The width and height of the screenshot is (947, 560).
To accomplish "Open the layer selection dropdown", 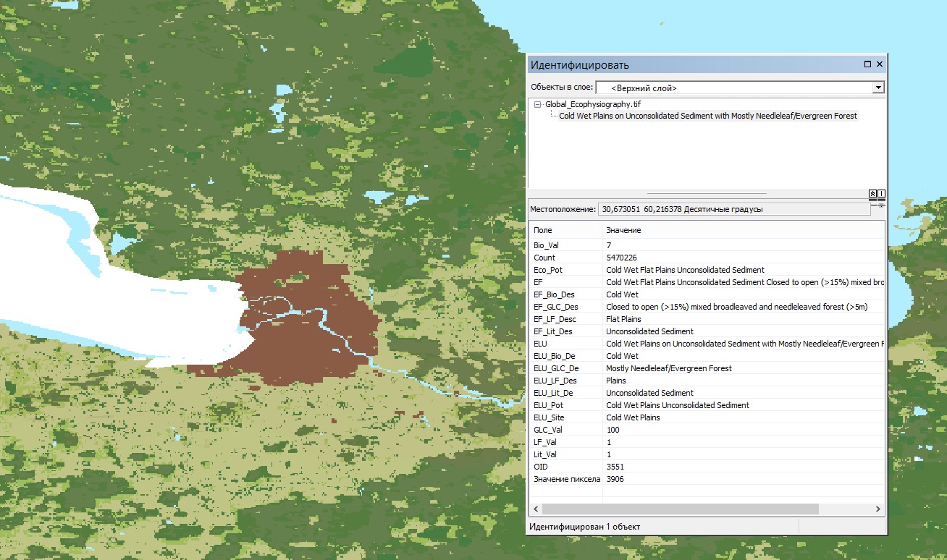I will [878, 88].
